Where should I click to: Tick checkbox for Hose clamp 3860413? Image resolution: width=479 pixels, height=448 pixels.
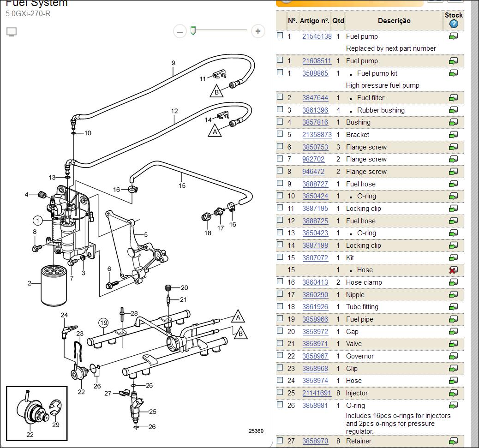(x=280, y=281)
